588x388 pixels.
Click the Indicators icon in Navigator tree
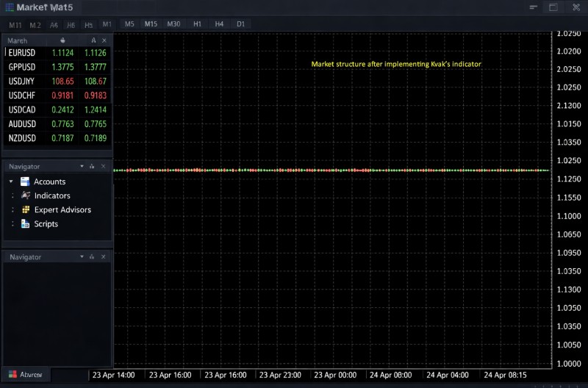[26, 195]
